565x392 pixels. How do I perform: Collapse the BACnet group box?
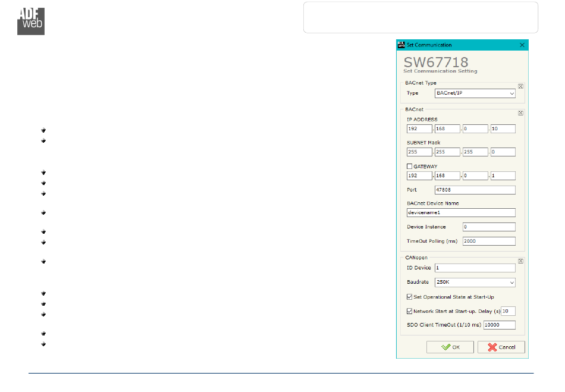coord(520,113)
